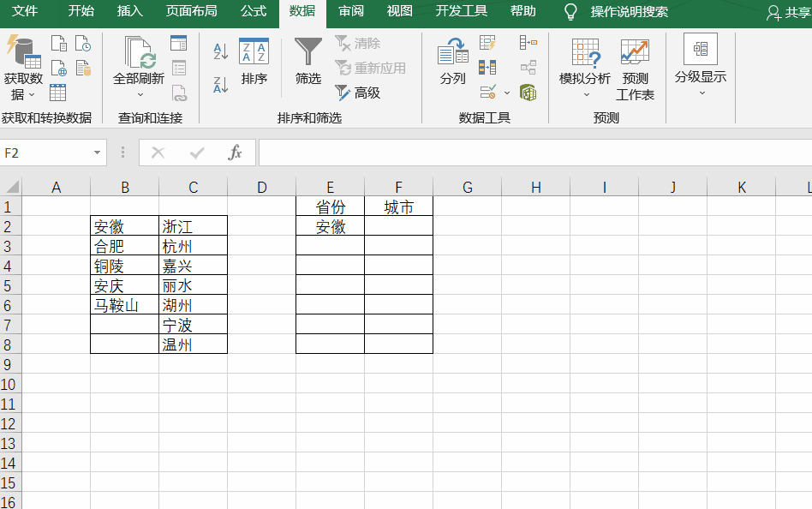Viewport: 812px width, 509px height.
Task: Click the From Table/Range icon
Action: tap(57, 93)
